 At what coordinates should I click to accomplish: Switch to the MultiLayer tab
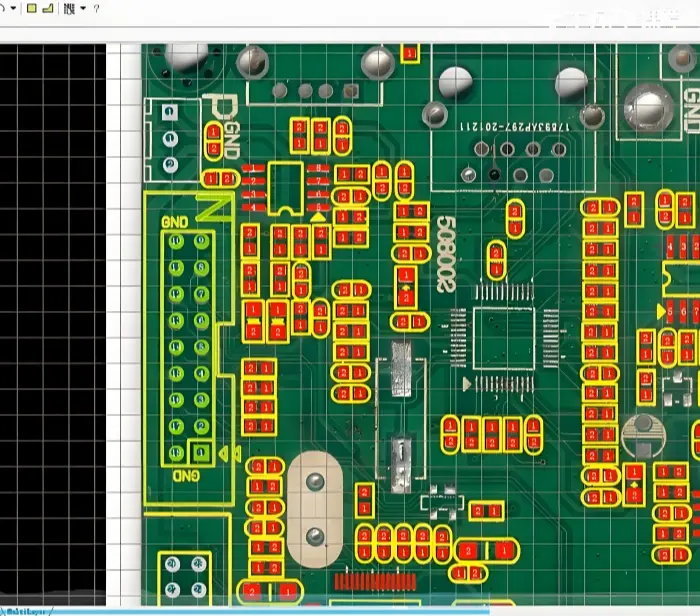(x=27, y=610)
